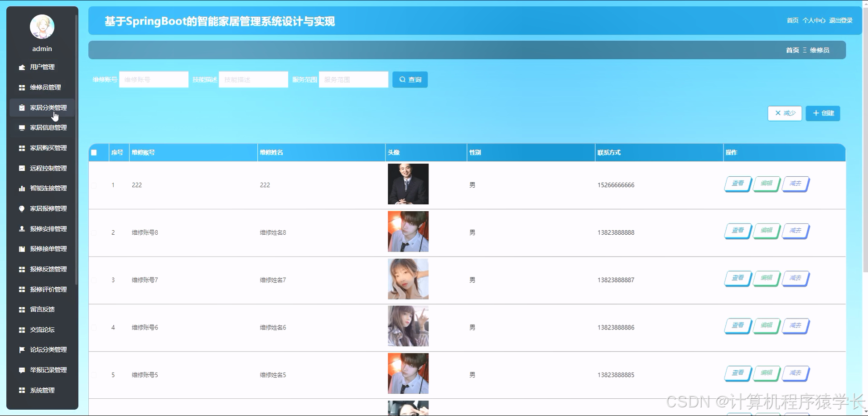
Task: Click the 查询 search button
Action: tap(410, 80)
